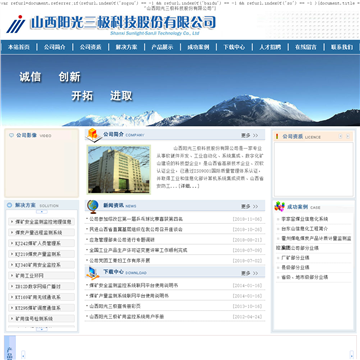The image size is (360, 360).
Task: Open 公司资质 in the navigation bar
Action: pos(90,47)
